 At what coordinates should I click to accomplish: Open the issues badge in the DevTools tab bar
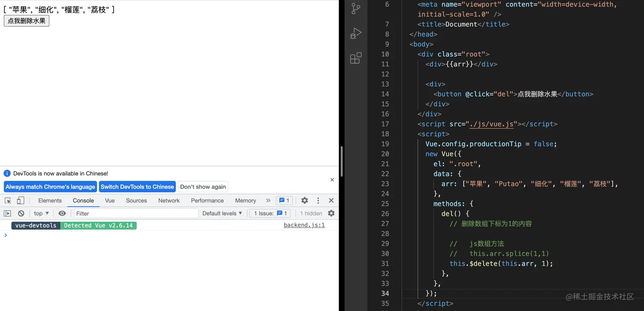click(x=284, y=201)
